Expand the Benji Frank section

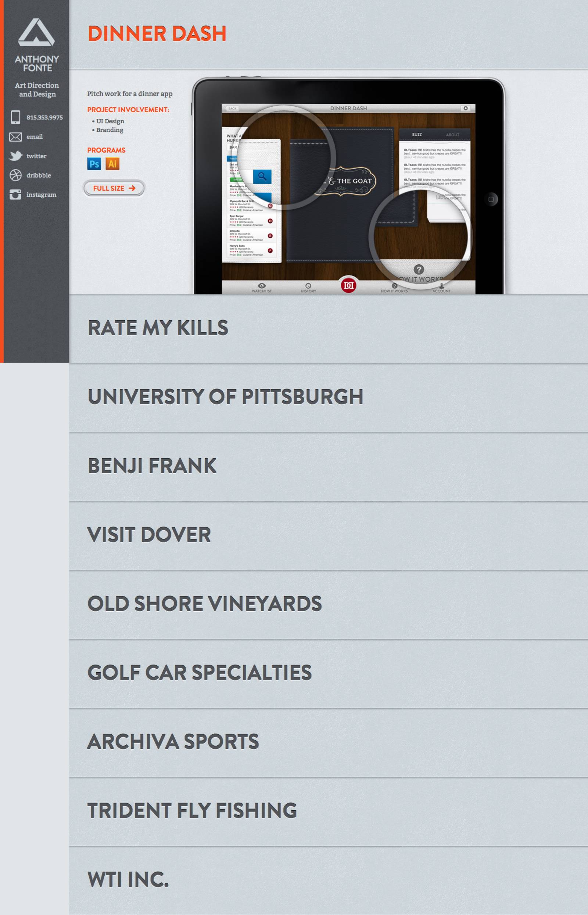click(x=152, y=466)
